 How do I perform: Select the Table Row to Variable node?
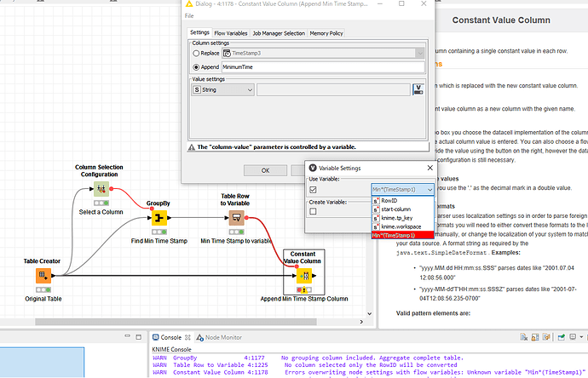click(236, 218)
